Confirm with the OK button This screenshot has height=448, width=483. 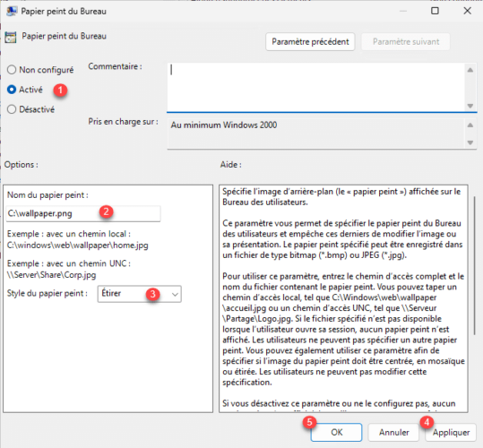(336, 432)
